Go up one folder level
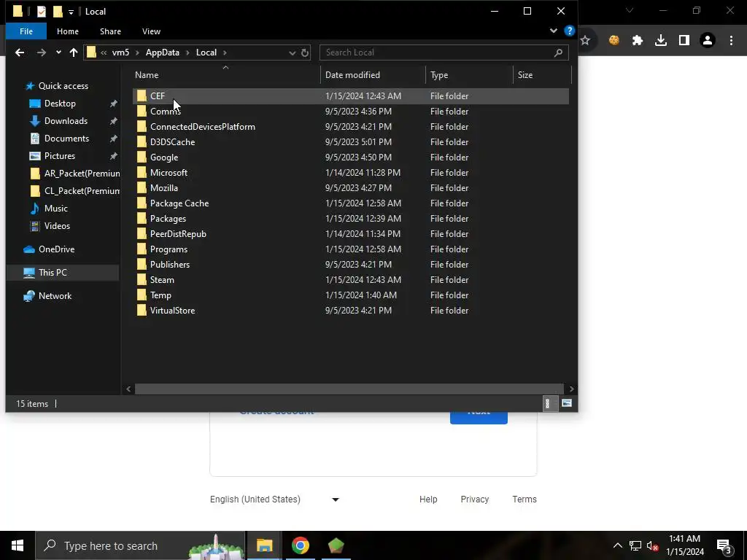This screenshot has width=747, height=560. tap(74, 52)
